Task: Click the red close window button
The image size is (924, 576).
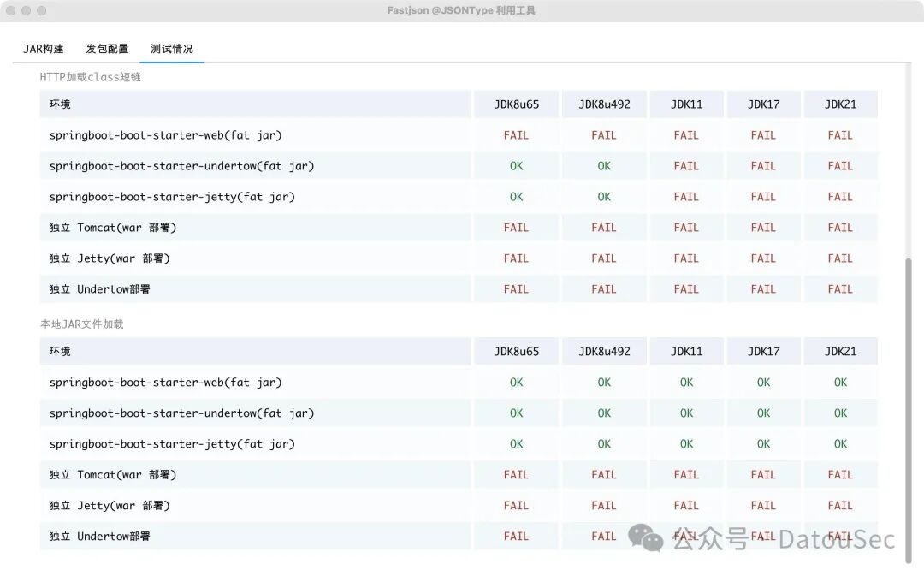Action: 11,10
